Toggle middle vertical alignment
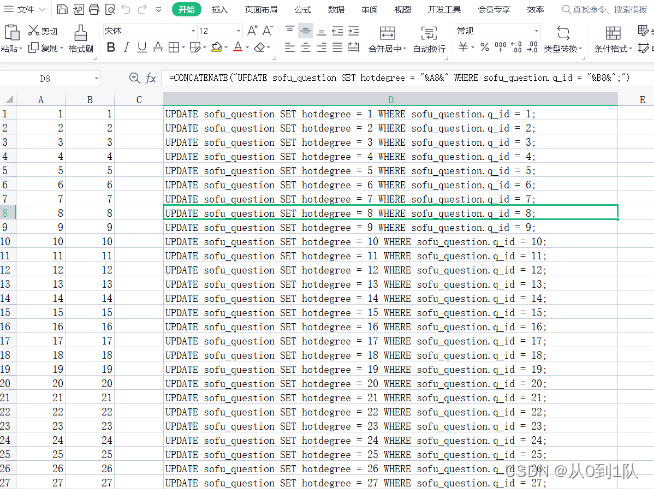The height and width of the screenshot is (489, 654). (305, 30)
